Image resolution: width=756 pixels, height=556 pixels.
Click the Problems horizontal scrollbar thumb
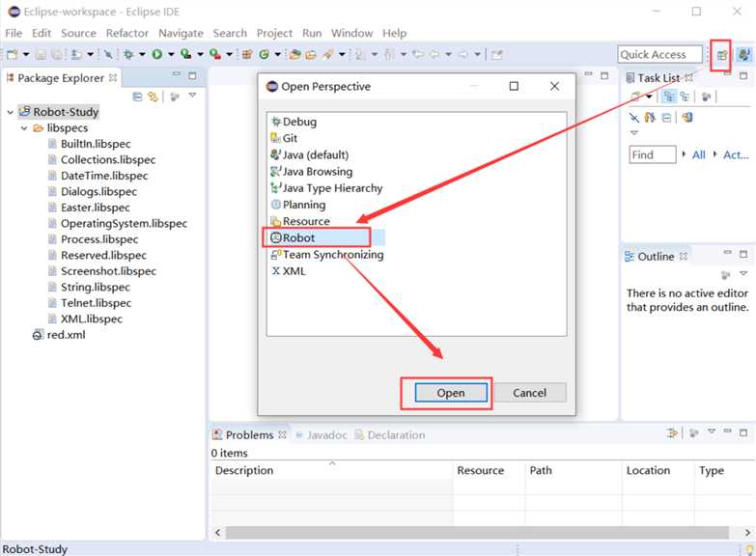[x=477, y=533]
